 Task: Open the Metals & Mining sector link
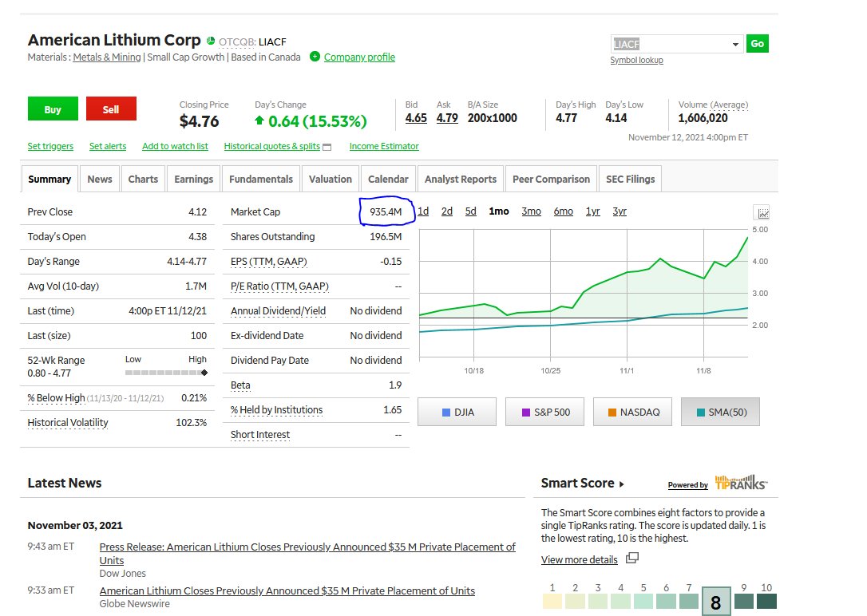pos(107,57)
